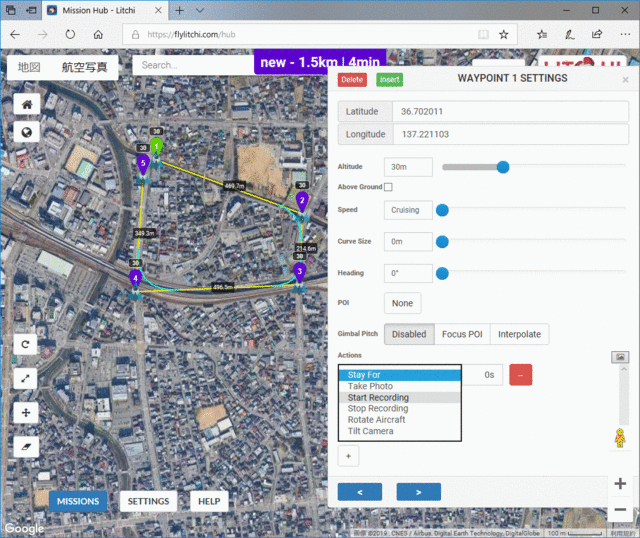The height and width of the screenshot is (538, 640).
Task: Select waypoint 3 purple marker
Action: pyautogui.click(x=300, y=272)
